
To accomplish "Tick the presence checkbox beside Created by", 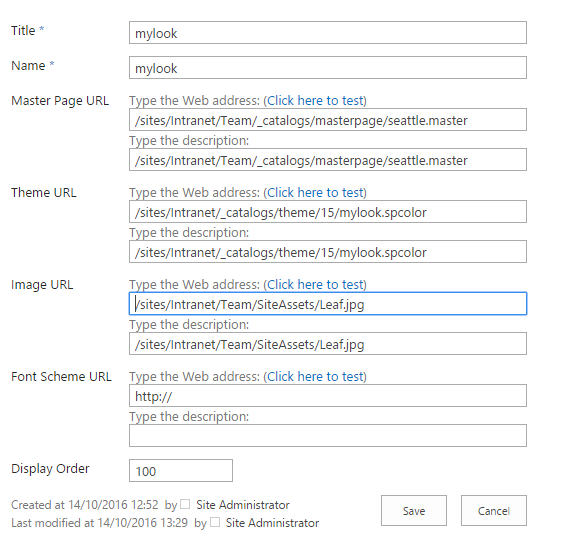I will [185, 504].
